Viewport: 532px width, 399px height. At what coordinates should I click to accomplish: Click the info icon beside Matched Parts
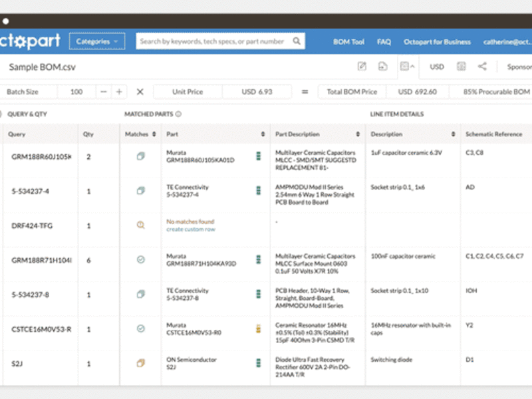coord(179,114)
